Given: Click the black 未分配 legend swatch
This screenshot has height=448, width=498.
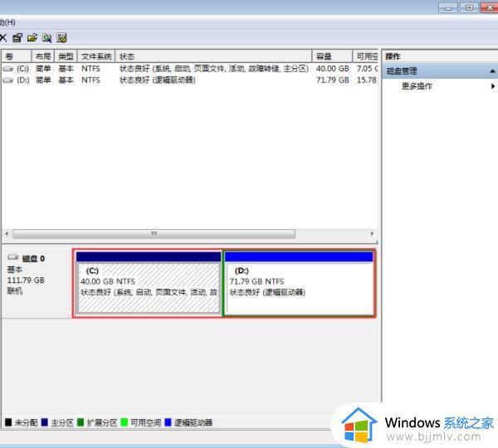Looking at the screenshot, I should (8, 422).
